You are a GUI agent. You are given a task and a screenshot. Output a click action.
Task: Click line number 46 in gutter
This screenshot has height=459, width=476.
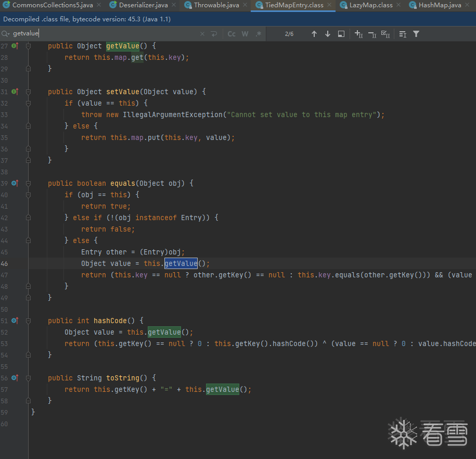(x=4, y=263)
